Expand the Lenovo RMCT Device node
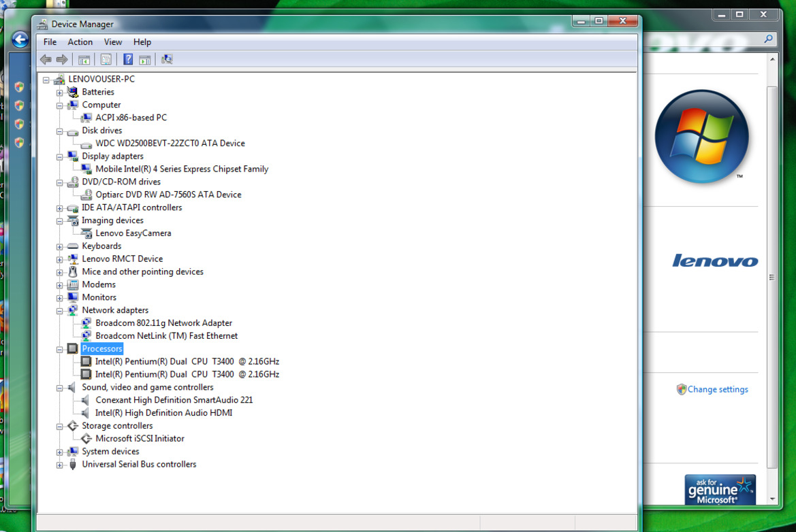The width and height of the screenshot is (796, 532). [x=59, y=259]
